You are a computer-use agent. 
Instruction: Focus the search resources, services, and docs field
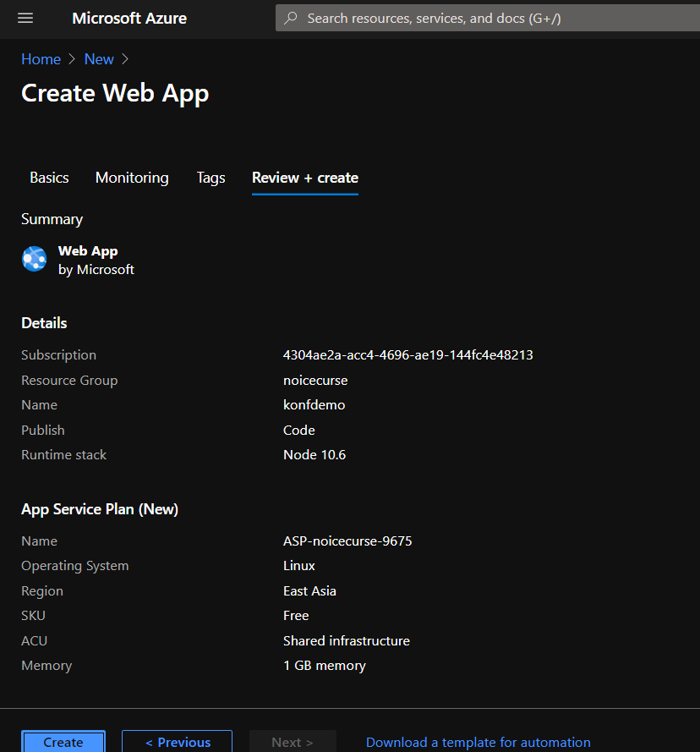[x=488, y=19]
